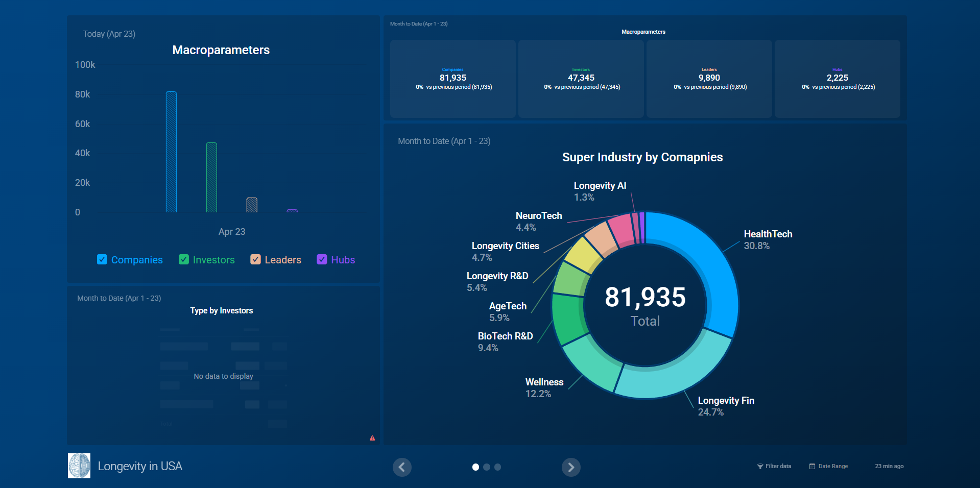This screenshot has height=488, width=980.
Task: Click the Filter data funnel icon
Action: pos(760,467)
